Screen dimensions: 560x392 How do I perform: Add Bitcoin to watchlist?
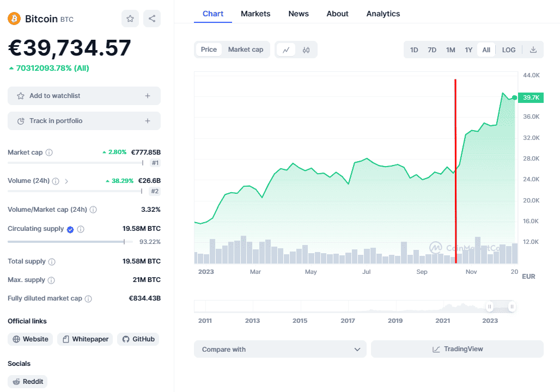coord(84,96)
